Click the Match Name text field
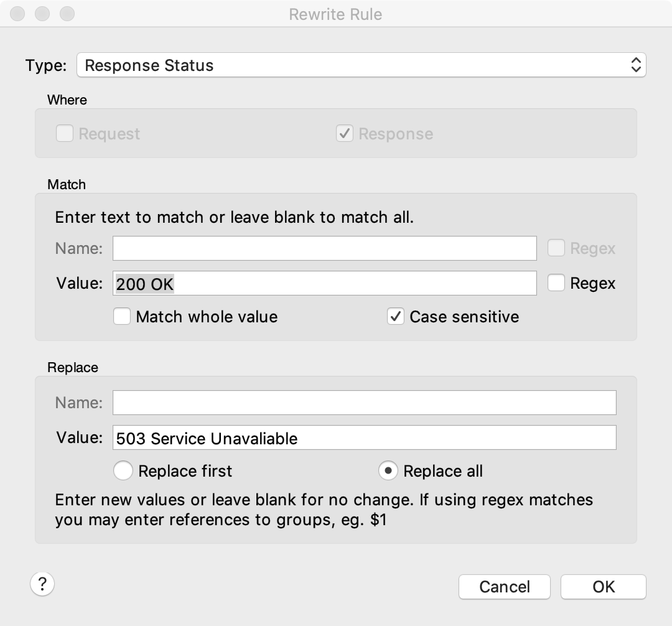This screenshot has height=626, width=672. tap(324, 248)
